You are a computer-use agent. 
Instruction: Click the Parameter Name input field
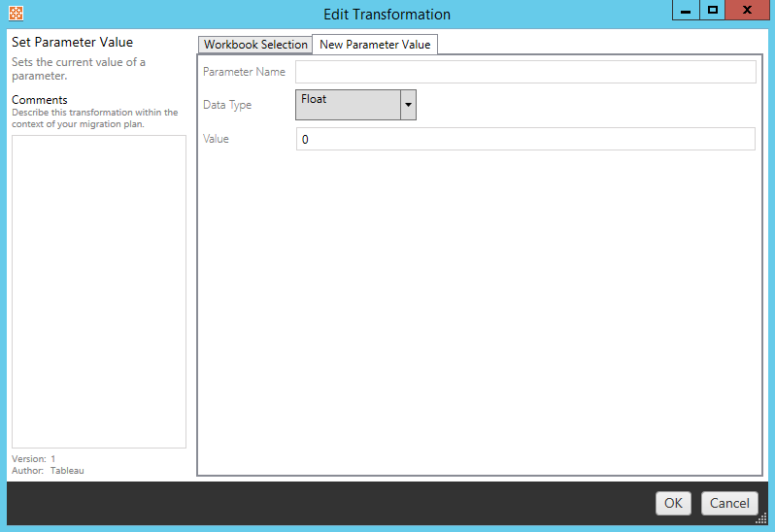pos(524,73)
